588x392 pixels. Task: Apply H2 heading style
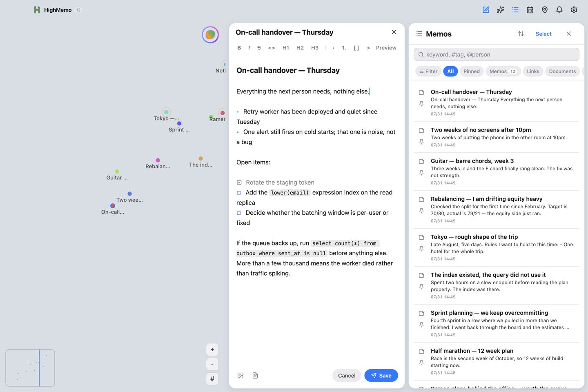(x=300, y=48)
